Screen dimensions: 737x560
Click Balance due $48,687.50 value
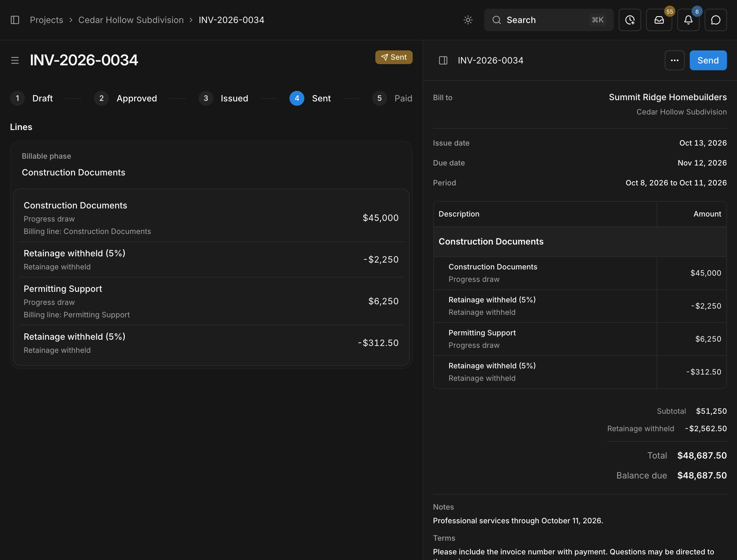[x=702, y=476]
